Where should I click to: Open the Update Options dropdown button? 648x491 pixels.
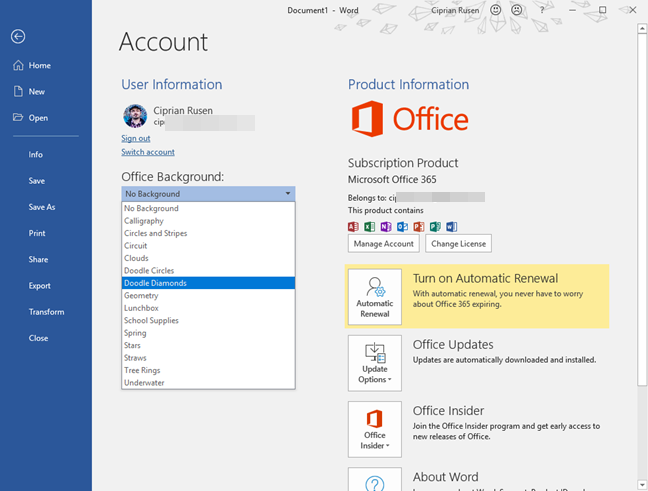point(375,363)
